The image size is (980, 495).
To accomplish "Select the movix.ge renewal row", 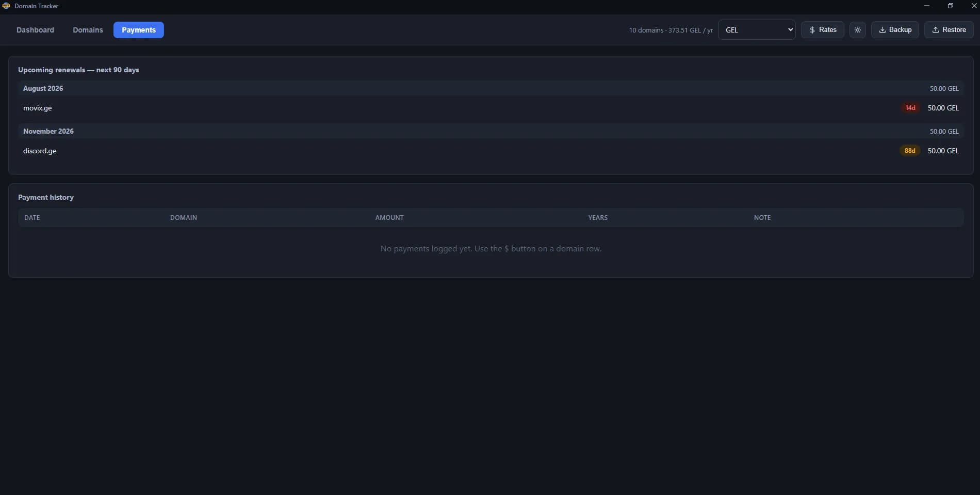I will [491, 108].
